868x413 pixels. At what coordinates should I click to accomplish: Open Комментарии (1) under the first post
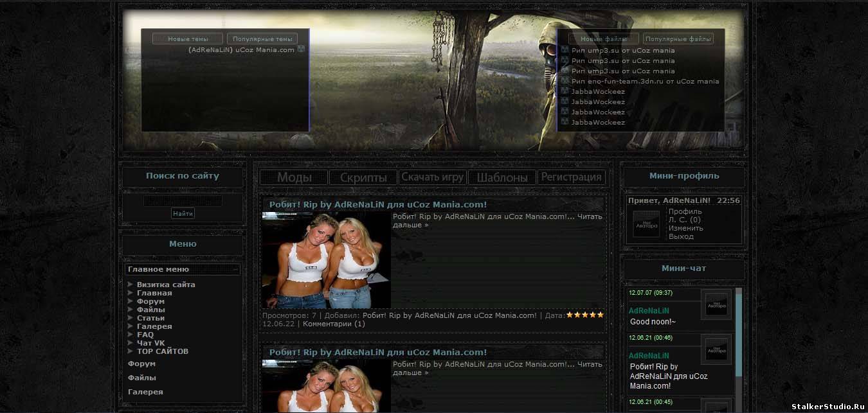click(334, 324)
